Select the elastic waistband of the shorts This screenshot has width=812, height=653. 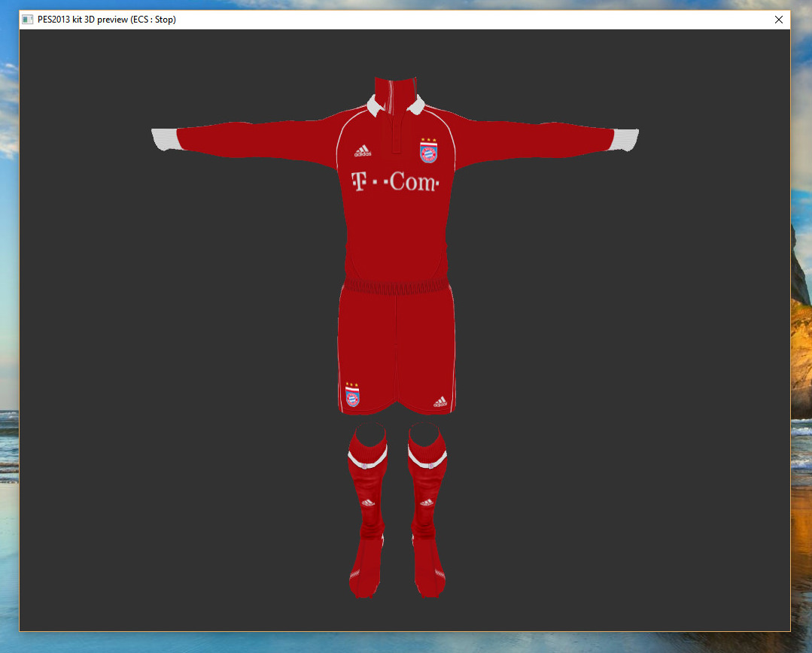click(x=397, y=287)
